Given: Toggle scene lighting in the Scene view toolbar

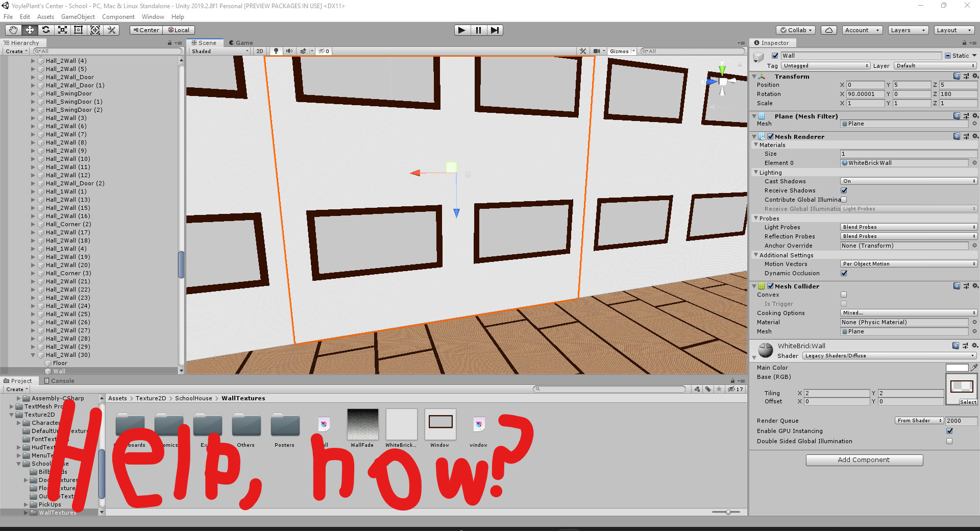Looking at the screenshot, I should [276, 51].
